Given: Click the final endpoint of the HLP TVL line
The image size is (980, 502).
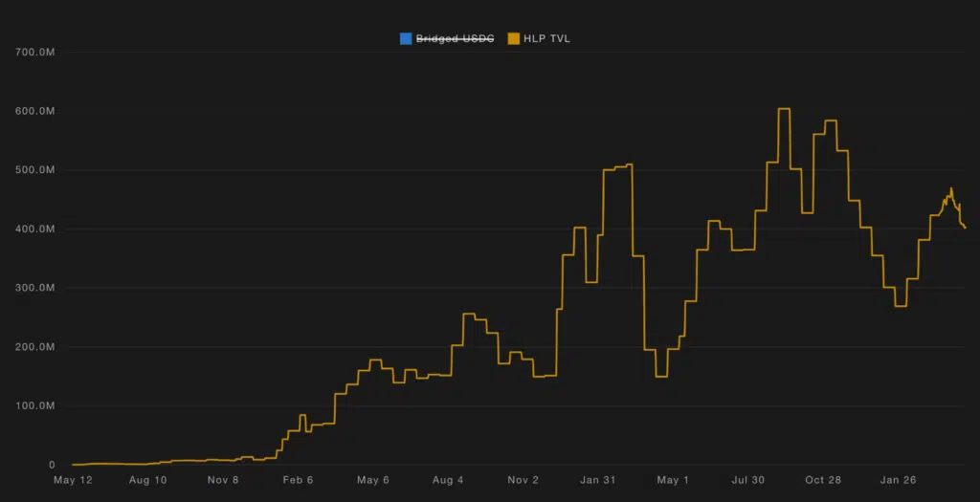Looking at the screenshot, I should coord(966,228).
